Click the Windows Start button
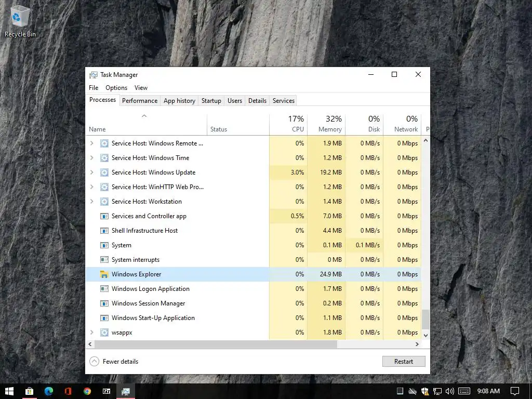The width and height of the screenshot is (532, 399). pyautogui.click(x=9, y=391)
